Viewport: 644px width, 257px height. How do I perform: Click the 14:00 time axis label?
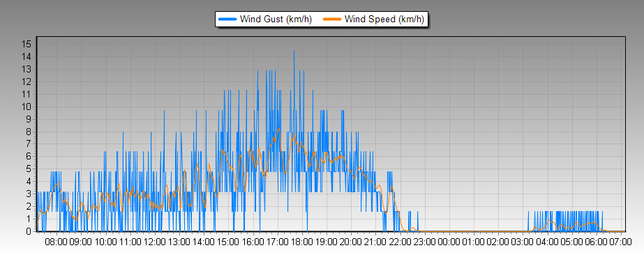[203, 242]
